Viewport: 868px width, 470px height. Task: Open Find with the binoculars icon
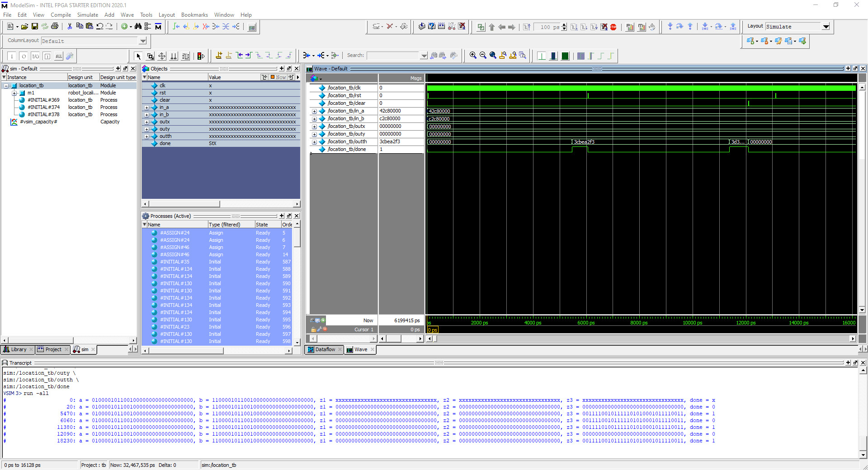tap(138, 27)
